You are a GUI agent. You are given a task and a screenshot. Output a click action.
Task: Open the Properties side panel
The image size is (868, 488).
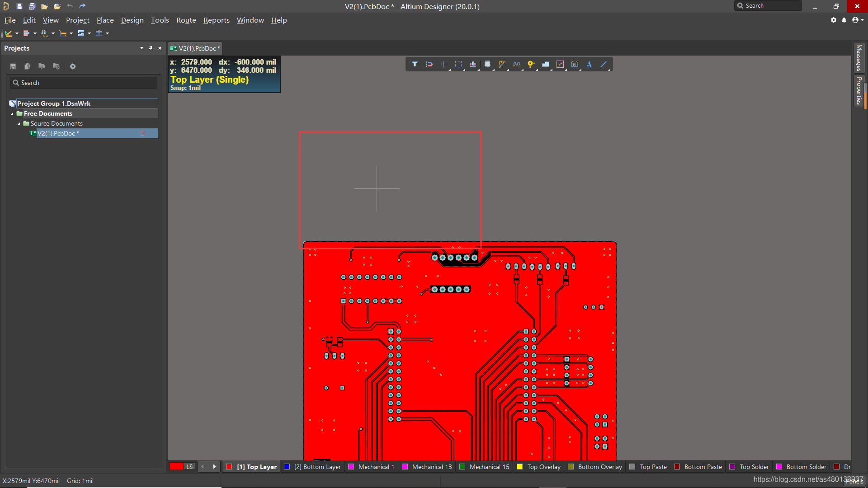859,90
